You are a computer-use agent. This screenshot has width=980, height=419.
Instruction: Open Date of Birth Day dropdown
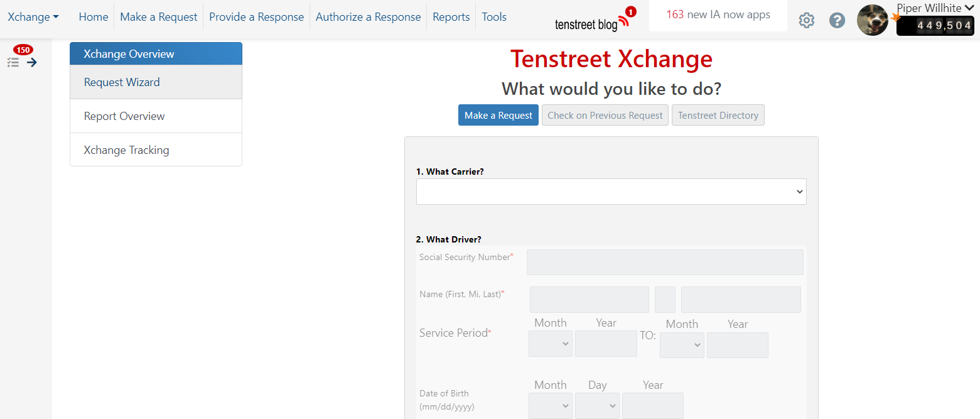(x=597, y=406)
